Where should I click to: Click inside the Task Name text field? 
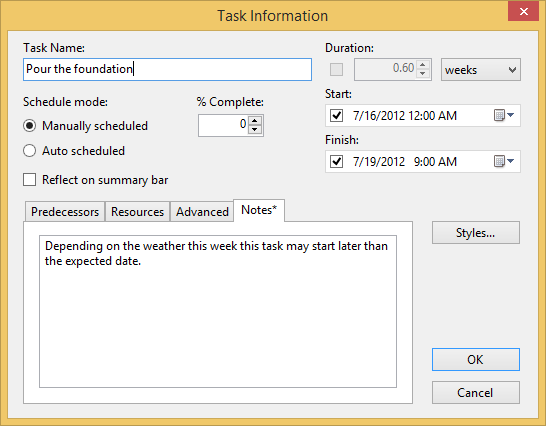click(167, 69)
